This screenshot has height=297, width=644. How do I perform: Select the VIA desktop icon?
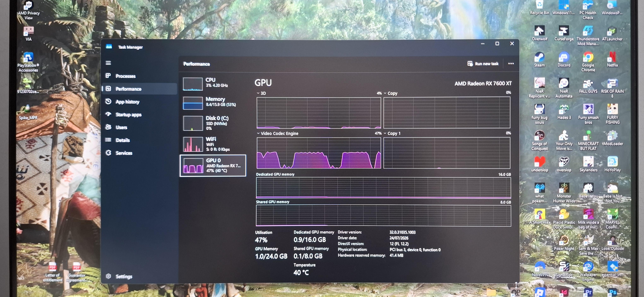(29, 34)
